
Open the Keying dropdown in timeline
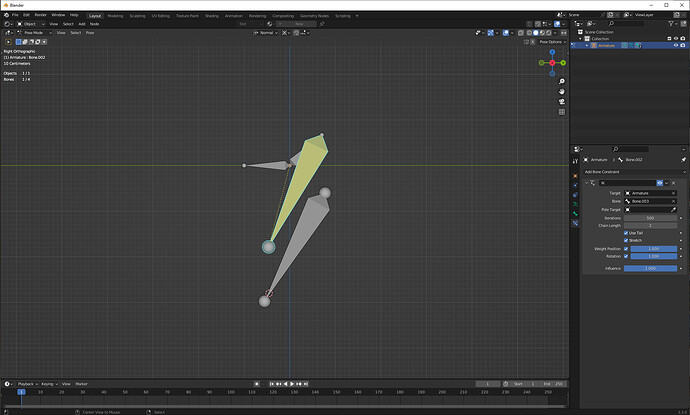(x=50, y=384)
